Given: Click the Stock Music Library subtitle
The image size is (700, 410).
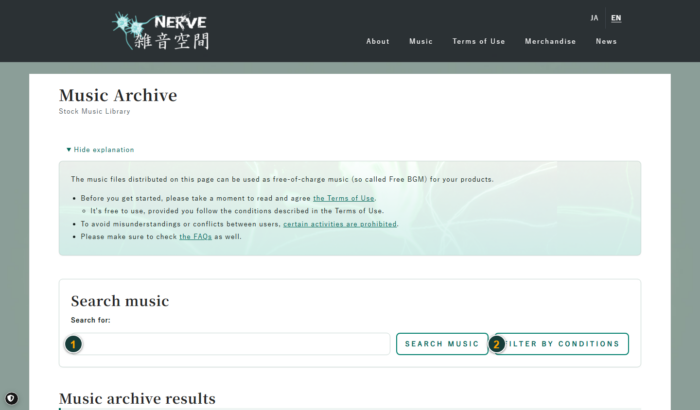Looking at the screenshot, I should pyautogui.click(x=94, y=111).
